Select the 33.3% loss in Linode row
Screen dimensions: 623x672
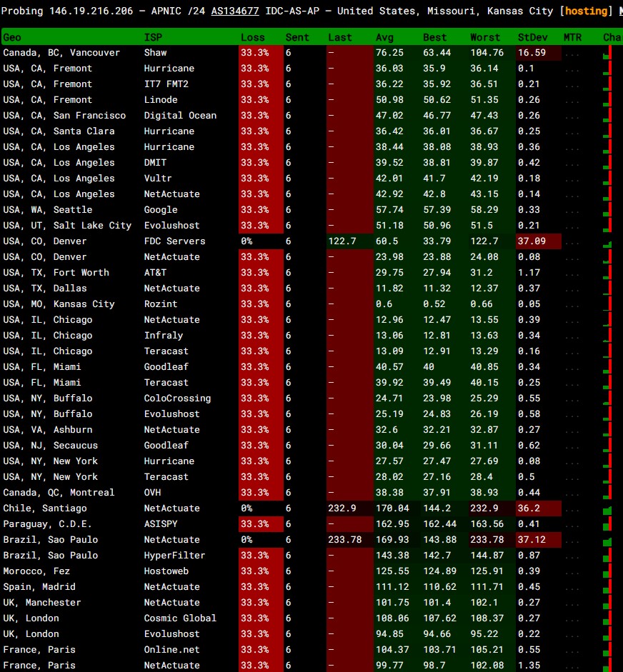click(x=254, y=99)
